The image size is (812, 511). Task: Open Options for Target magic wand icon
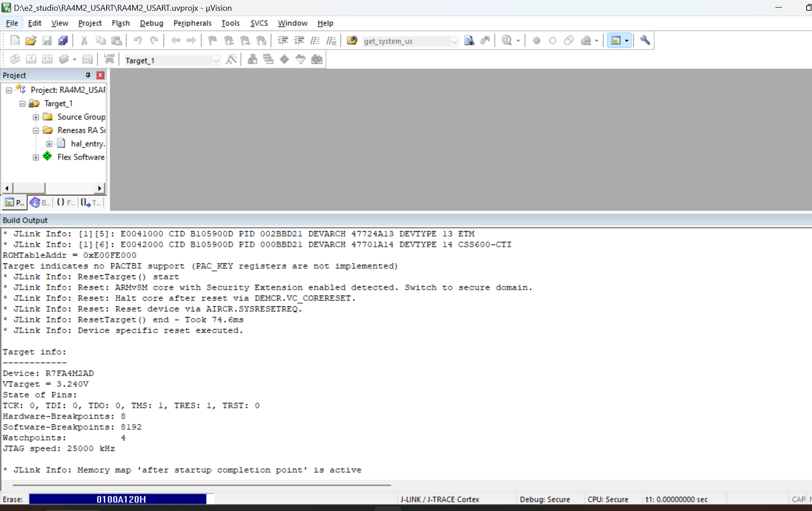click(231, 59)
